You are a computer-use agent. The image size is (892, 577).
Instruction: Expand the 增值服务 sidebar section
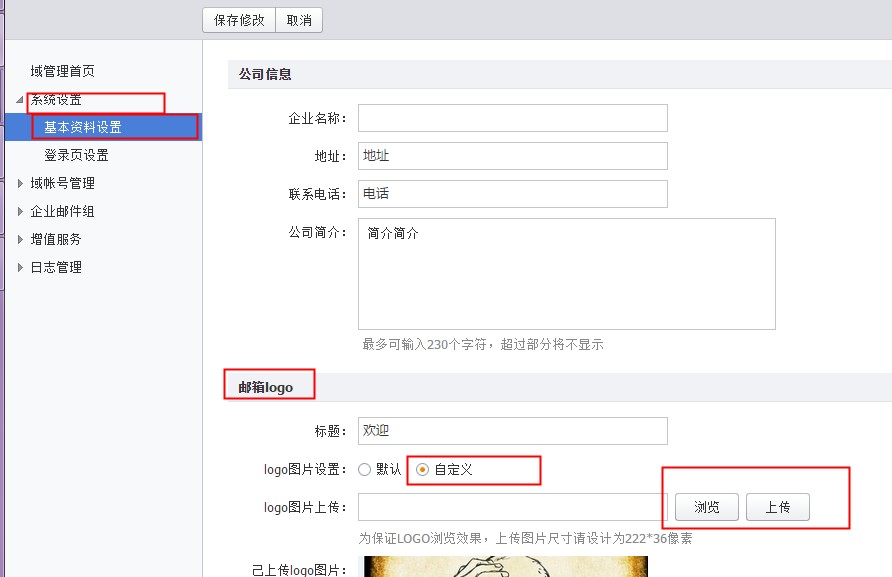(54, 239)
